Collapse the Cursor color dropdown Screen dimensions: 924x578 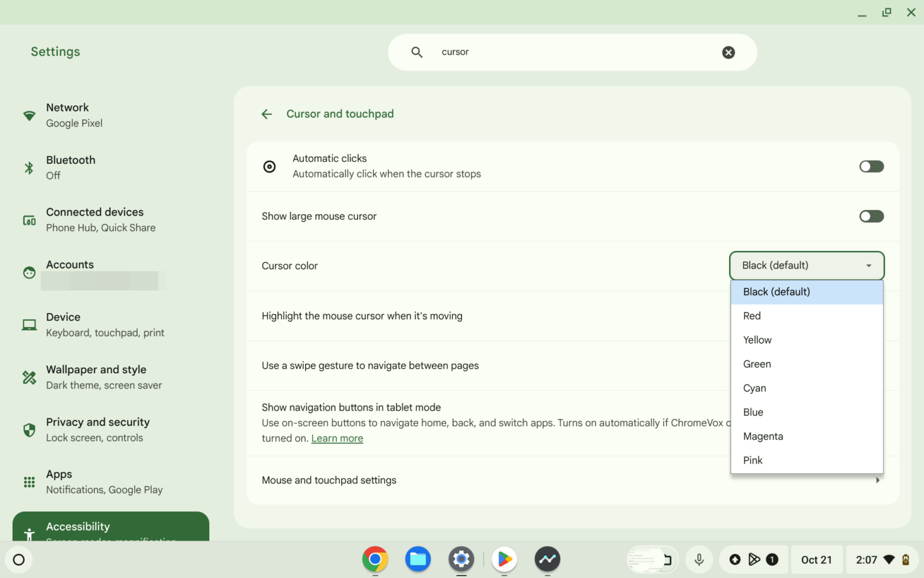(807, 266)
